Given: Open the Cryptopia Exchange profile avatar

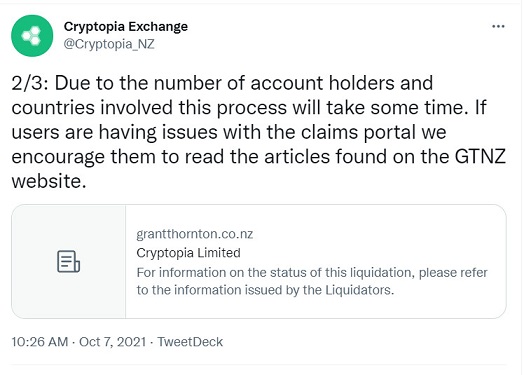Looking at the screenshot, I should click(32, 36).
